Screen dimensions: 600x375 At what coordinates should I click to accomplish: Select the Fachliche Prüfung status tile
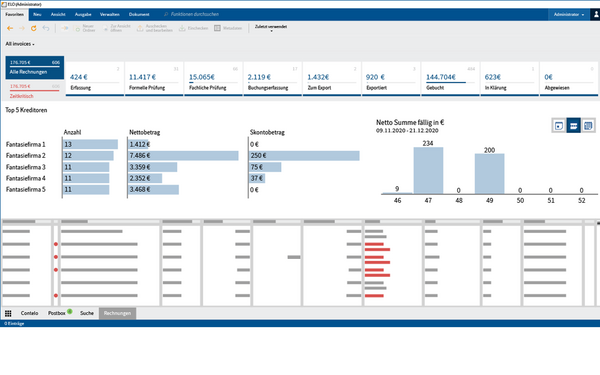point(213,79)
